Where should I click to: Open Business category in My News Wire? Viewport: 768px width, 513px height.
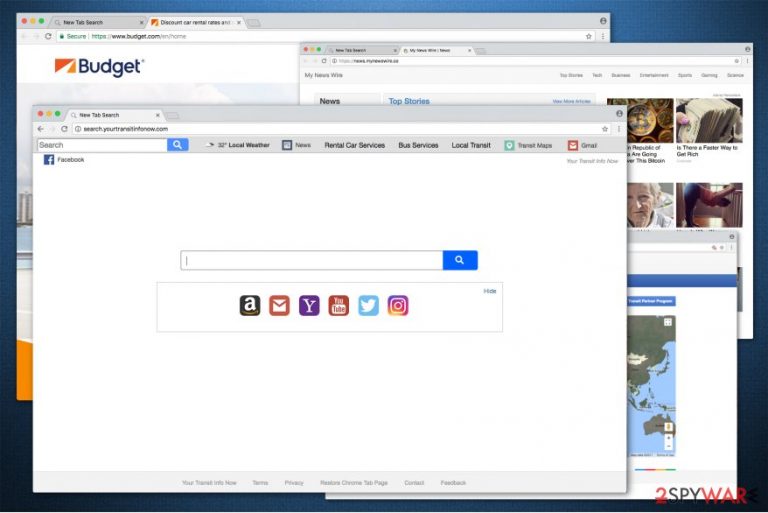tap(621, 75)
